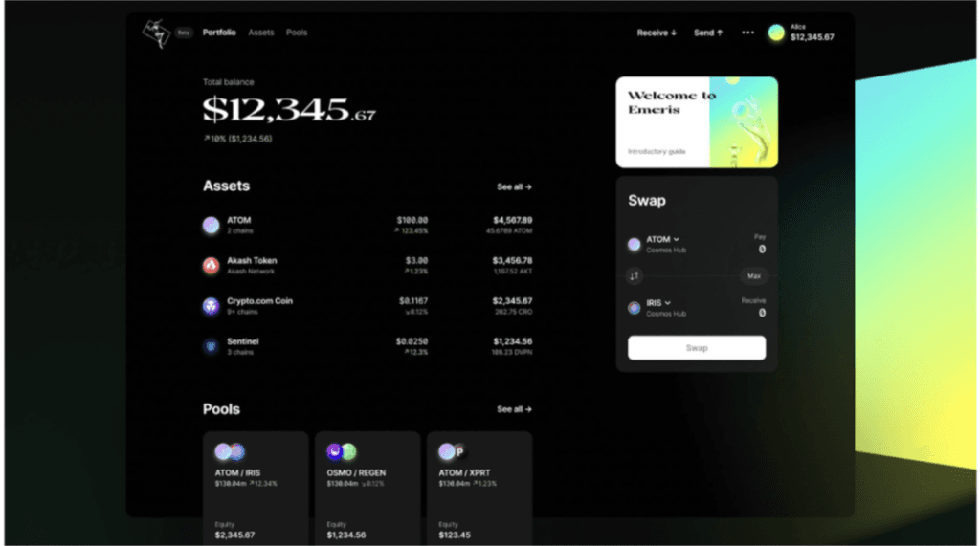
Task: Click the white Swap button
Action: (697, 348)
